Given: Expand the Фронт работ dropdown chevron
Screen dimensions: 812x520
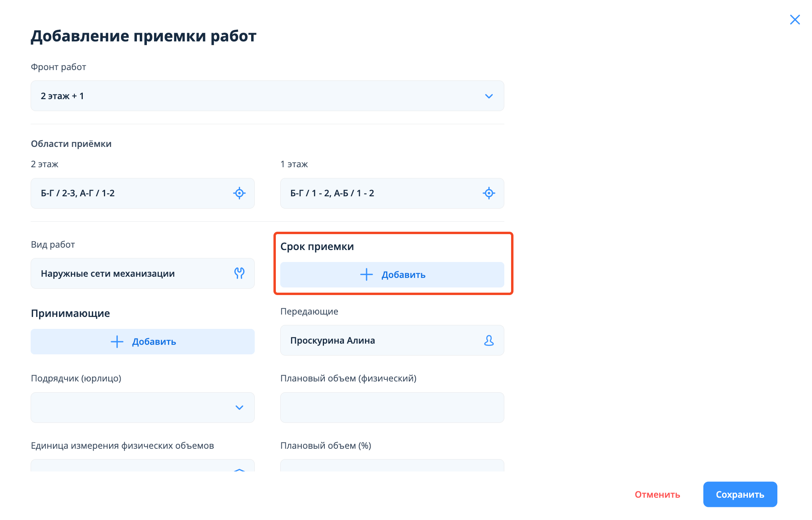Looking at the screenshot, I should pyautogui.click(x=489, y=96).
